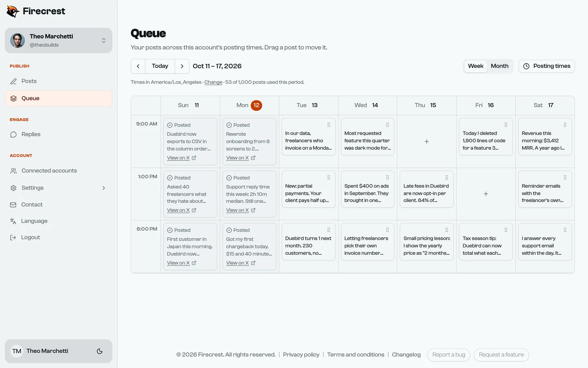Click drag handle on 'New: partial payments' post

329,177
